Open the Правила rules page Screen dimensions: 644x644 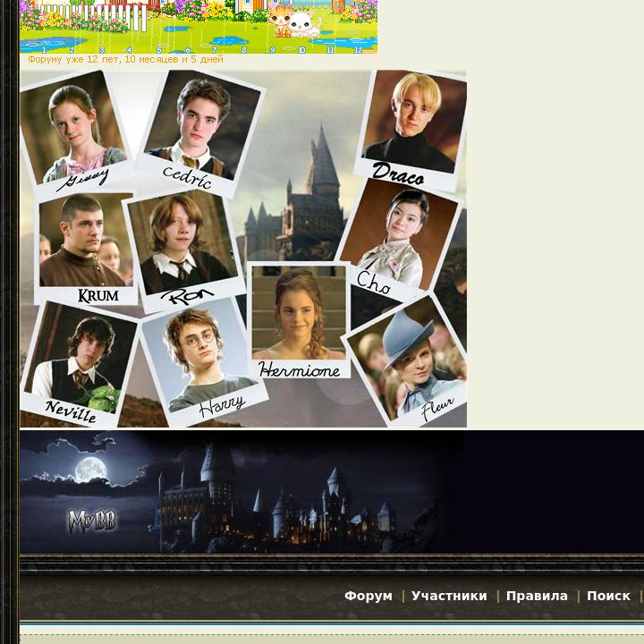pos(537,596)
